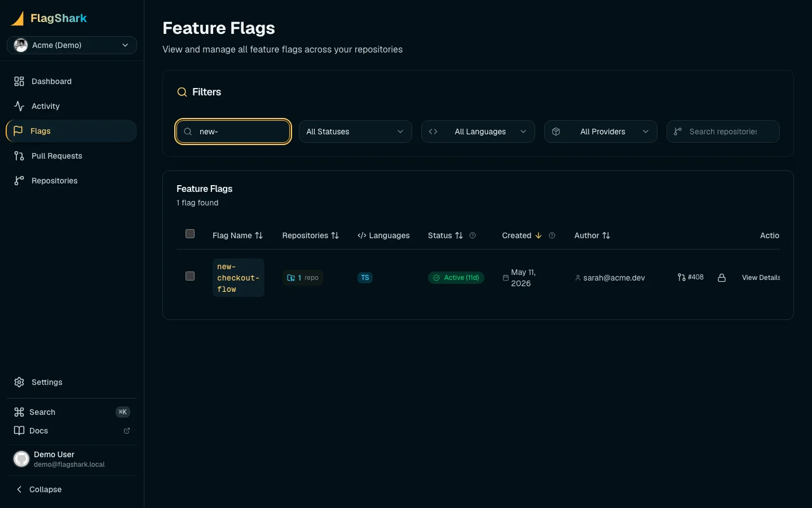The image size is (812, 508).
Task: Open the Activity page
Action: point(72,106)
